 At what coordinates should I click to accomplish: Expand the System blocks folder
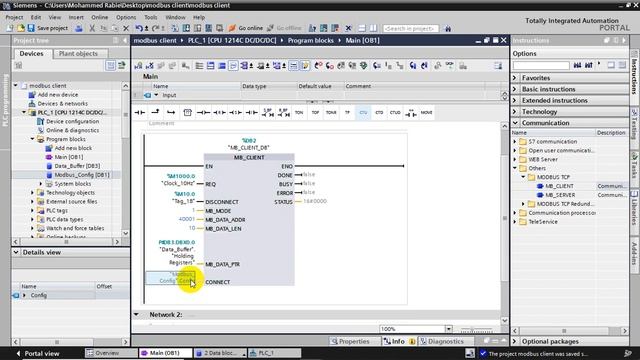[x=40, y=184]
